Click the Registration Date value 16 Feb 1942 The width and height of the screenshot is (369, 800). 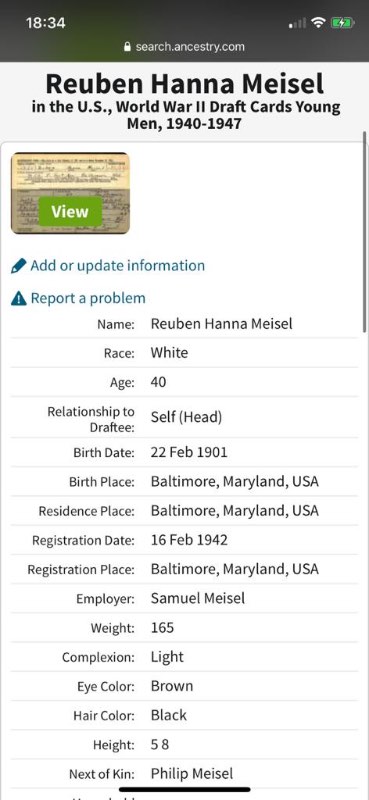click(189, 540)
